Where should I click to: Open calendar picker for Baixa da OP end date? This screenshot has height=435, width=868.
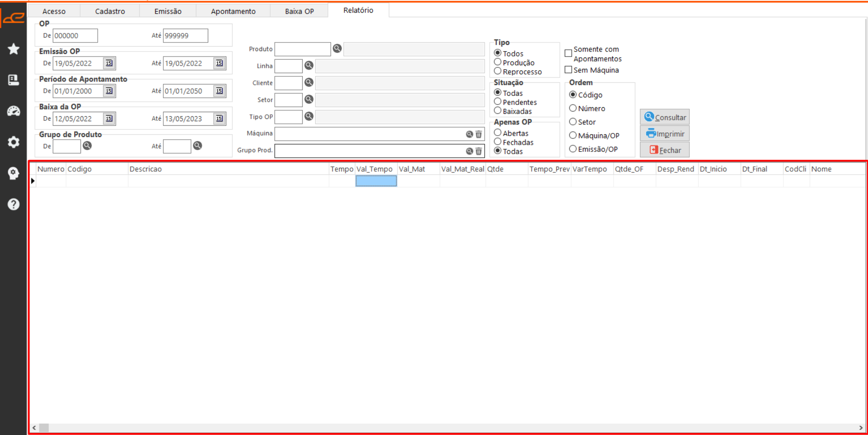(219, 118)
